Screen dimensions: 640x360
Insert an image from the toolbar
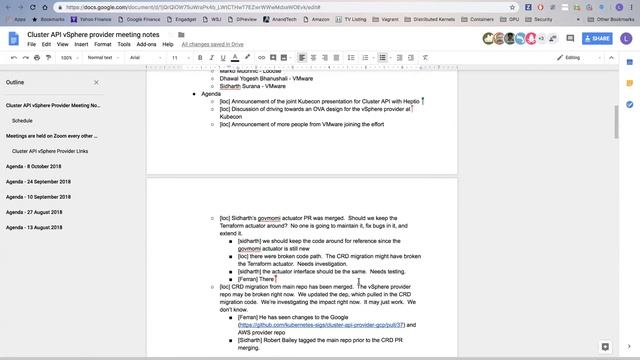284,58
